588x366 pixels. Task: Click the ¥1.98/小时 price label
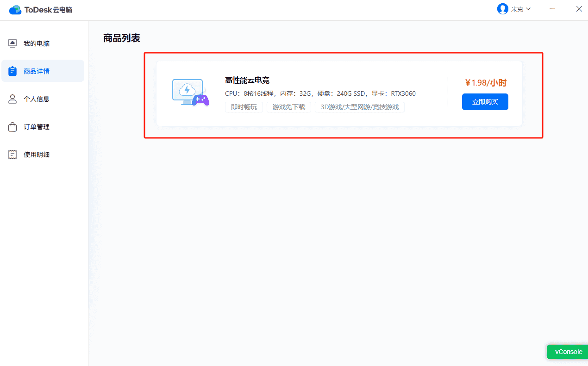(485, 82)
